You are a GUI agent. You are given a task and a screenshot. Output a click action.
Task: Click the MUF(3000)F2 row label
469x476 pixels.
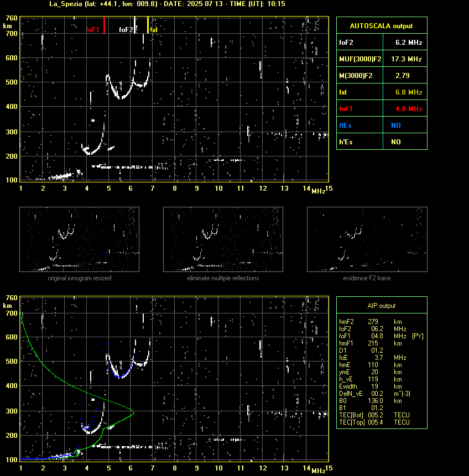click(360, 59)
